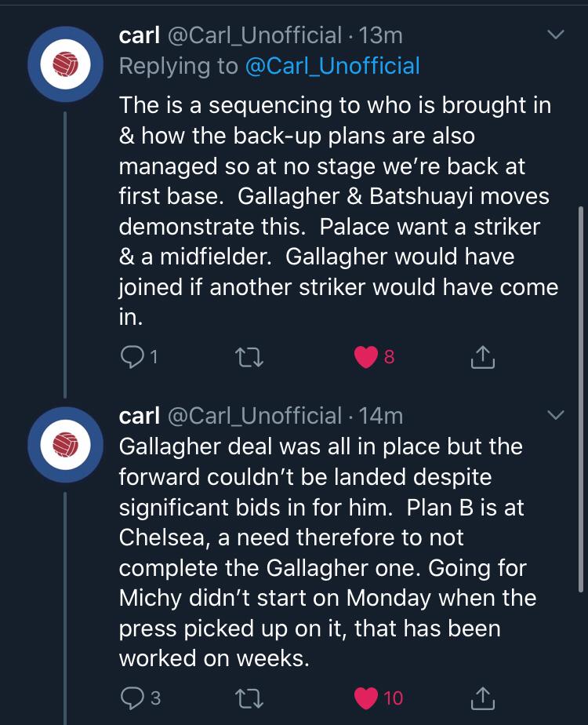Screen dimensions: 588x725
Task: Share the Gallagher deal tweet
Action: click(482, 697)
